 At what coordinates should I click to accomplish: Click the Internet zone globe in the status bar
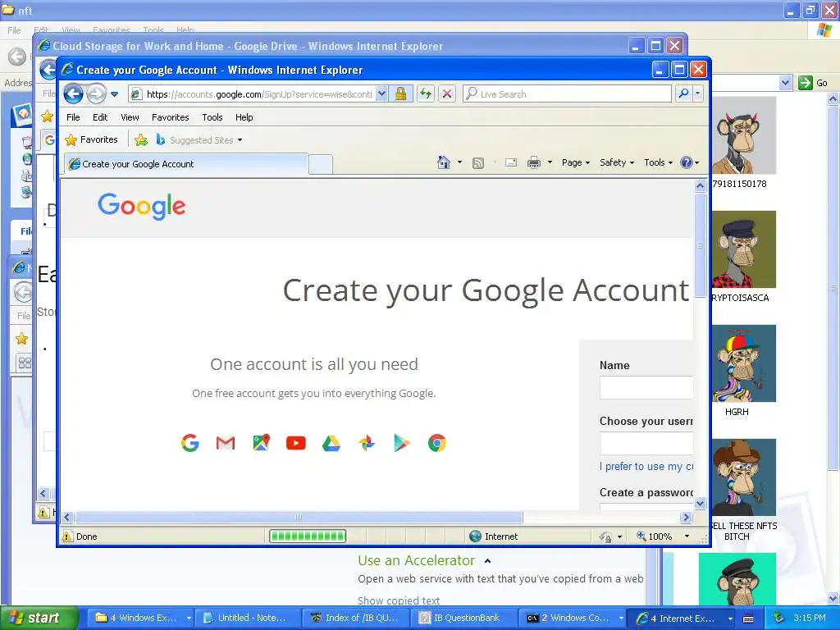pos(475,536)
